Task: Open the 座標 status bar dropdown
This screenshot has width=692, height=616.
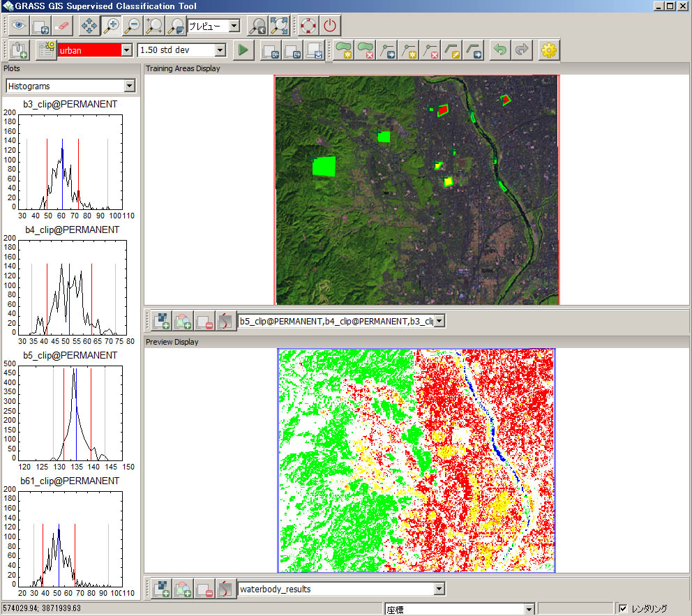Action: coord(529,610)
